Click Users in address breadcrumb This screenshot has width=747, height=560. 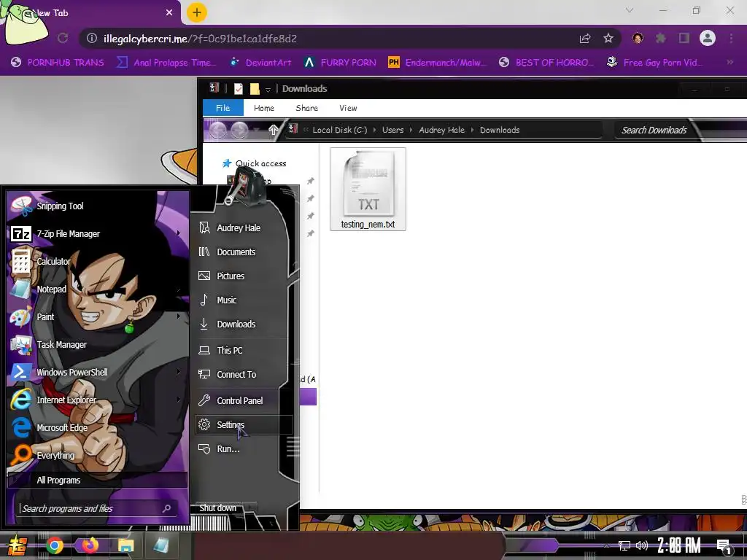392,130
